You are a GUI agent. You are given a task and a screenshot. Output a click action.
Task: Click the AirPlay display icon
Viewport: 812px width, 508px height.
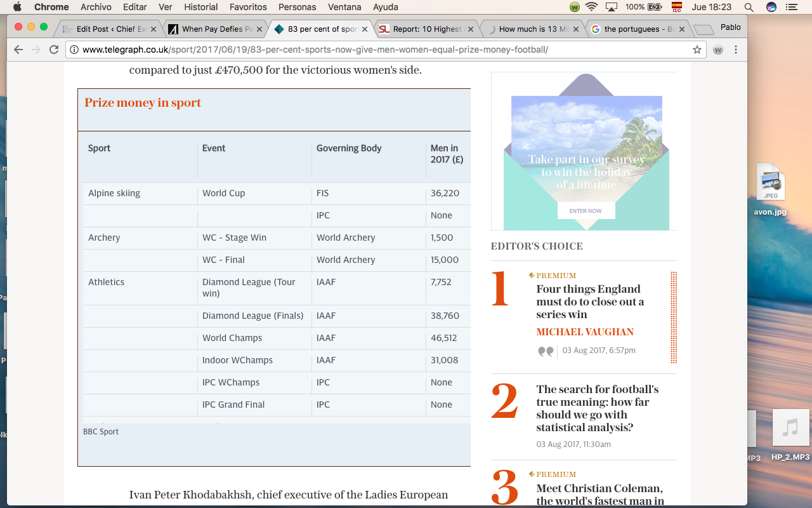(612, 7)
